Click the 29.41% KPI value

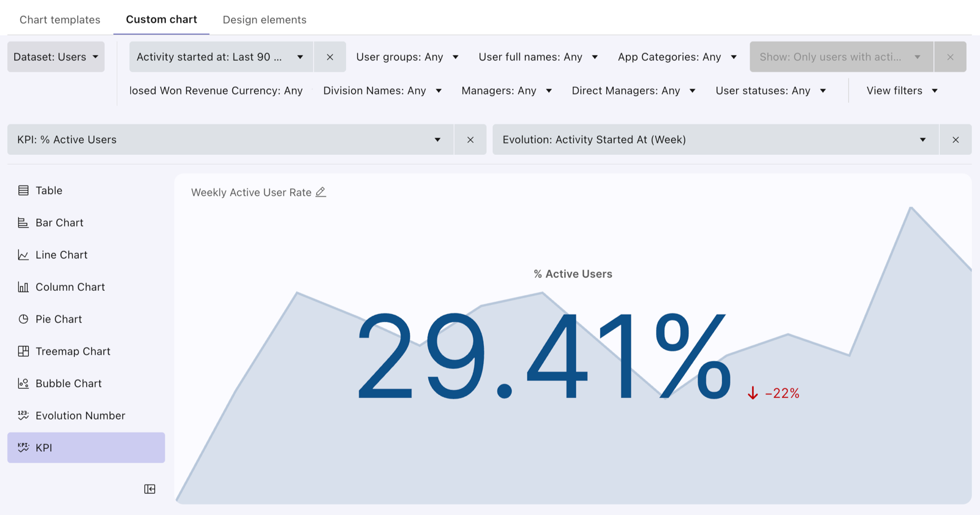545,356
